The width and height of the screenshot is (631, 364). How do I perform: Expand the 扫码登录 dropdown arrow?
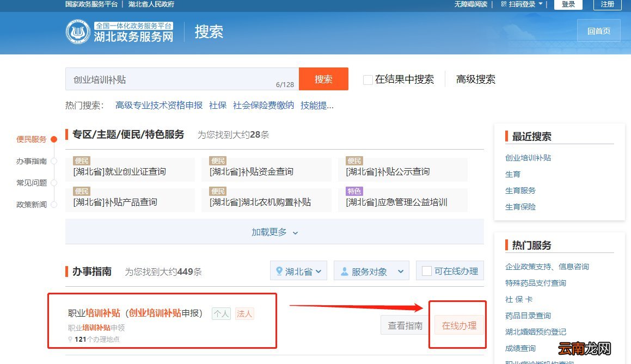click(541, 4)
